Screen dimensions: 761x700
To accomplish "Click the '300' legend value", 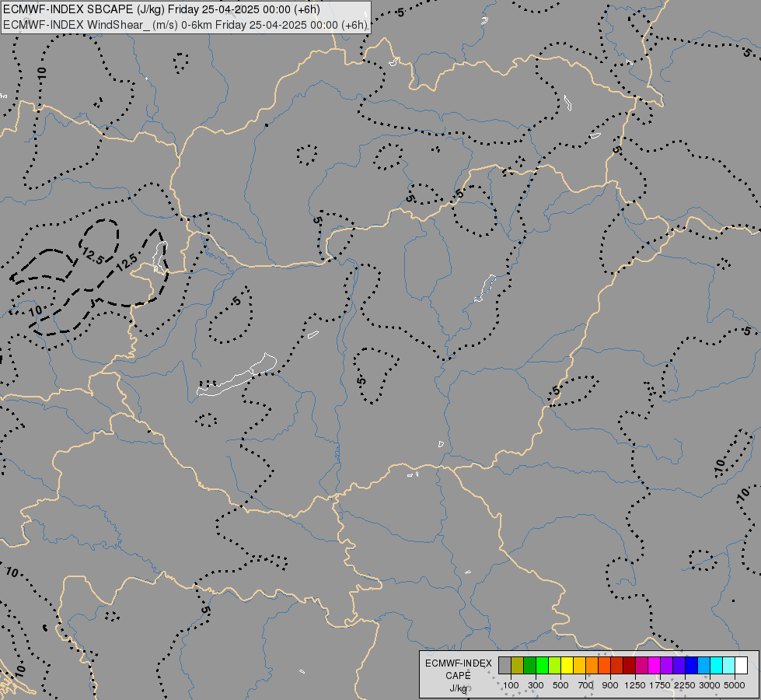I will click(536, 685).
